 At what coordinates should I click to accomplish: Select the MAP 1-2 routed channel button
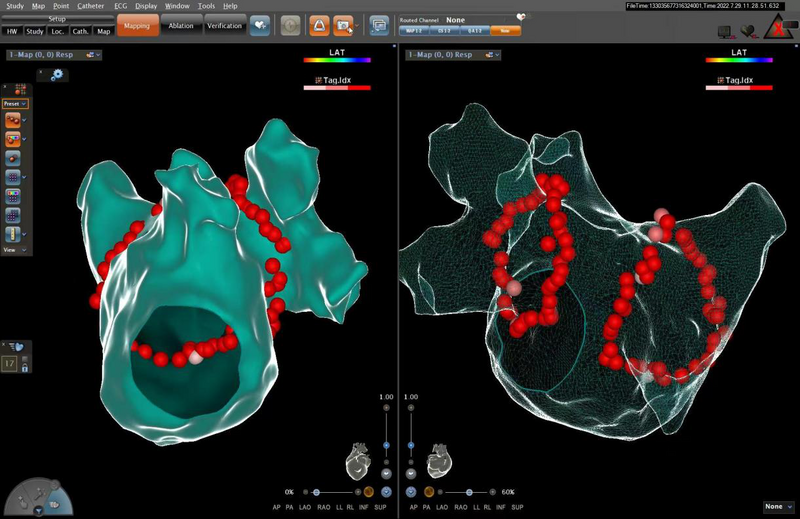click(416, 30)
